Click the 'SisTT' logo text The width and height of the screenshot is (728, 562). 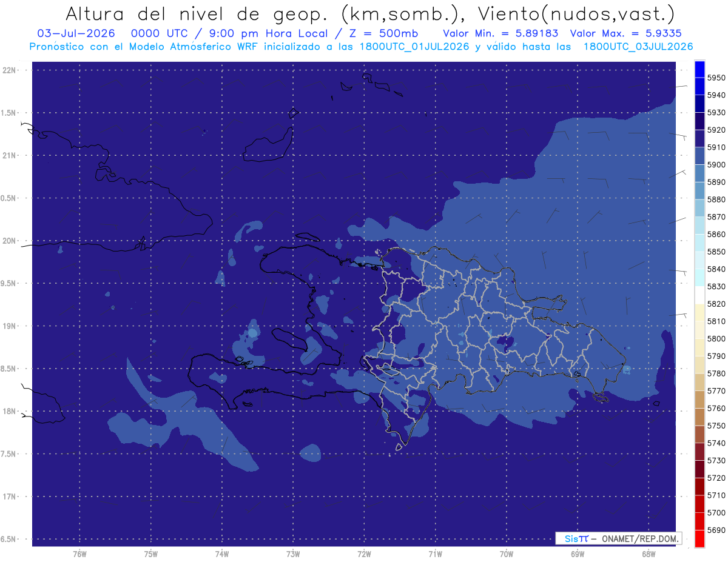click(x=576, y=538)
